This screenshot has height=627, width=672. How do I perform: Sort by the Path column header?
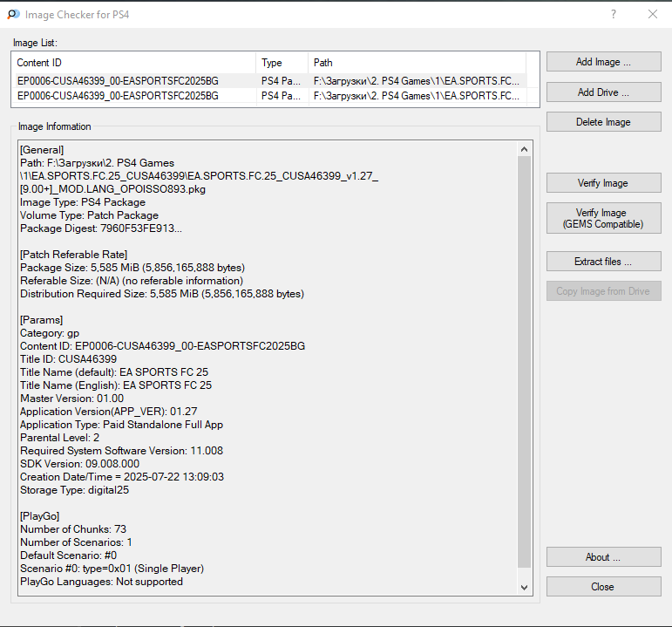[x=417, y=63]
